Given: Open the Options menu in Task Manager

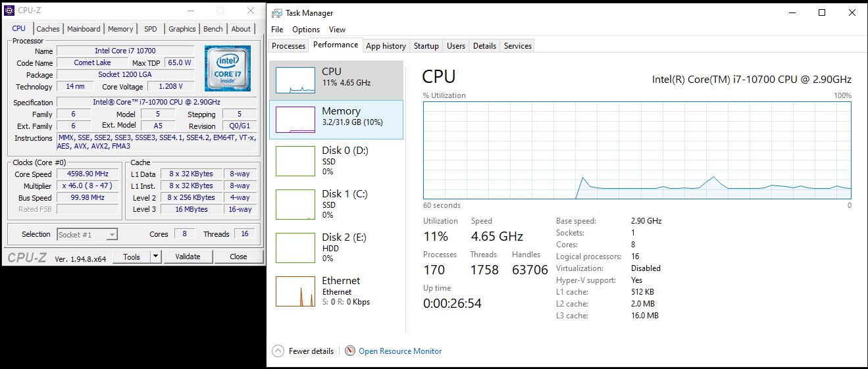Looking at the screenshot, I should [306, 30].
